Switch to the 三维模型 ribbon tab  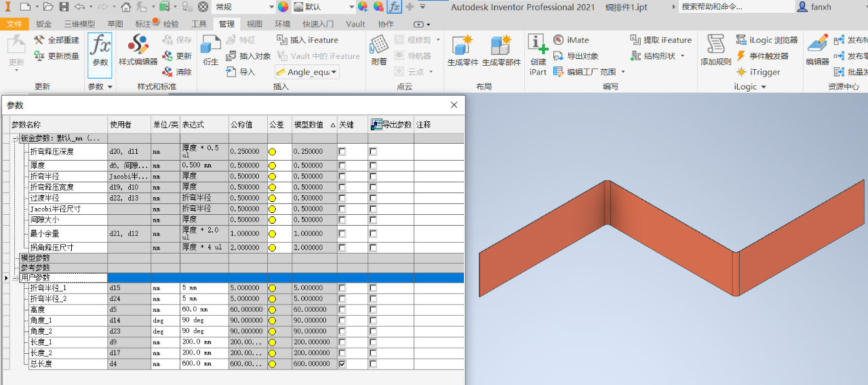(79, 24)
